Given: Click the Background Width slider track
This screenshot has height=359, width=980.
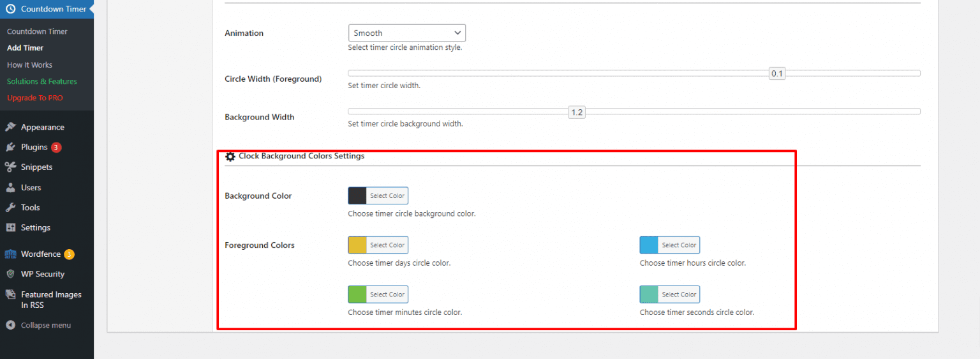Looking at the screenshot, I should 634,112.
